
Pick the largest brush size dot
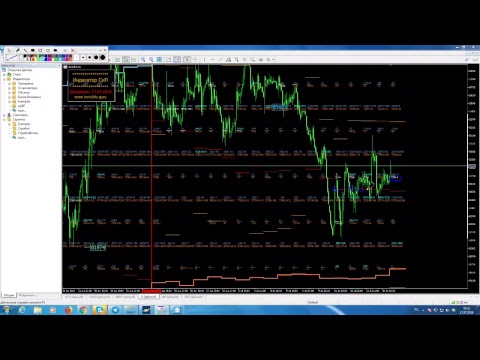103,57
